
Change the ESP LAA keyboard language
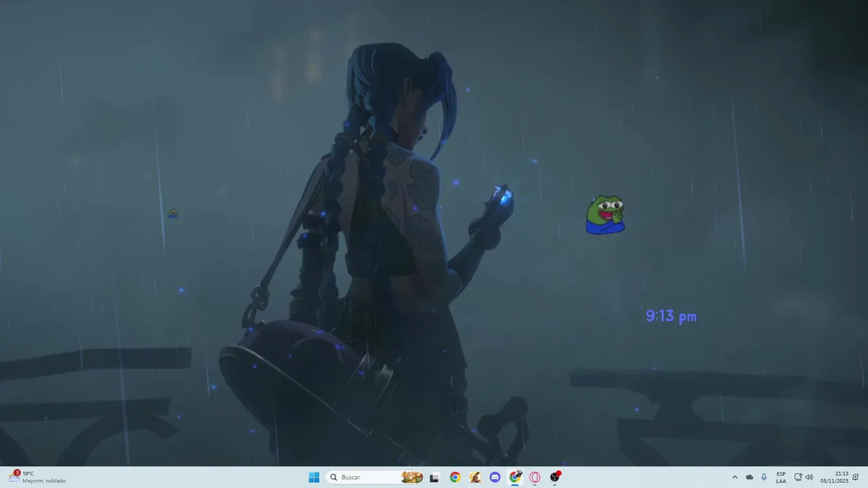point(781,477)
